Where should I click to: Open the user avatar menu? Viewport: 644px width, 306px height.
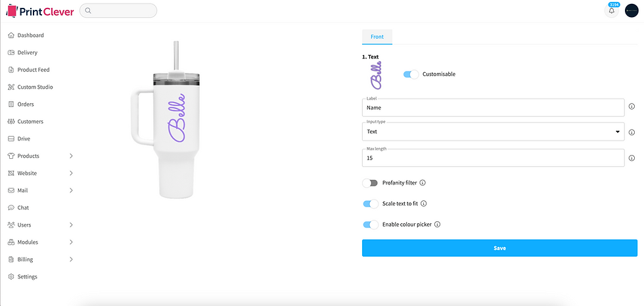pyautogui.click(x=632, y=11)
